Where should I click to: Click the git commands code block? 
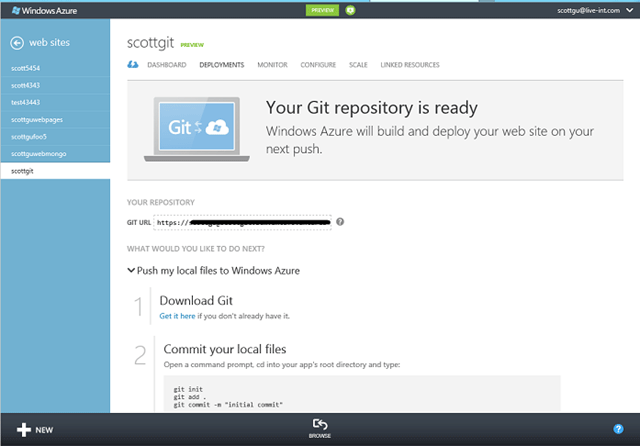[362, 394]
